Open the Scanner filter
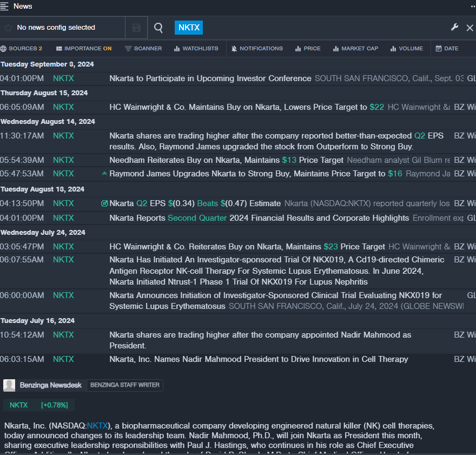Screen dimensions: 476x455 tap(143, 49)
